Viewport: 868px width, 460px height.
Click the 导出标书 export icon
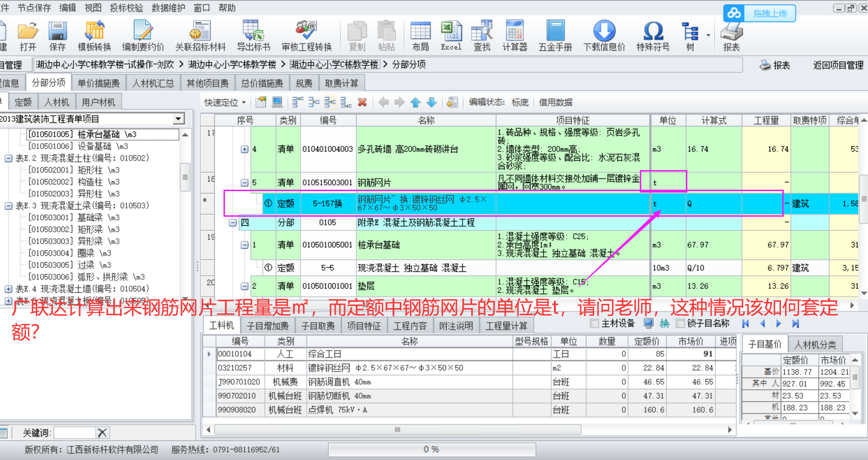click(x=253, y=36)
